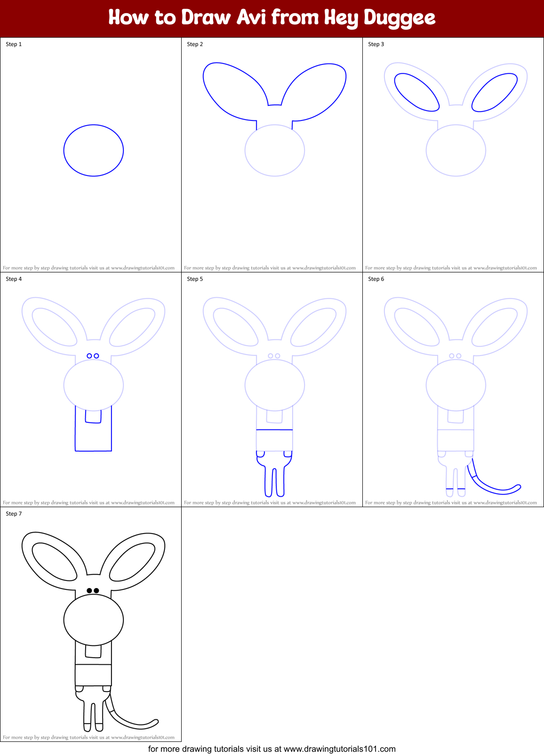Click the Step 3 panel footer website text
The width and height of the screenshot is (544, 756).
[451, 268]
